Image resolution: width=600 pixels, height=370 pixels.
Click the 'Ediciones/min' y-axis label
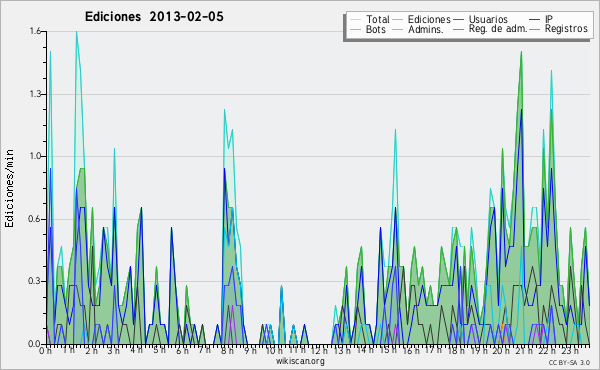(x=9, y=188)
